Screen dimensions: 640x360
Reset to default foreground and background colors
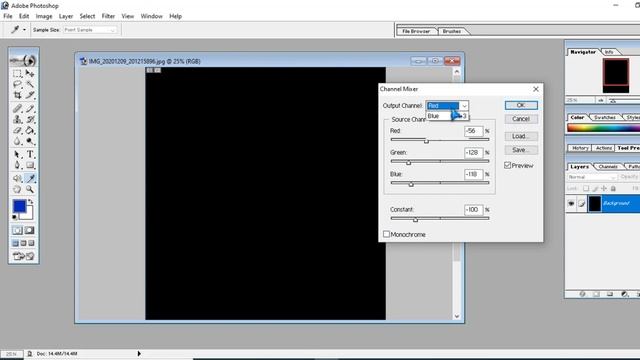click(15, 217)
